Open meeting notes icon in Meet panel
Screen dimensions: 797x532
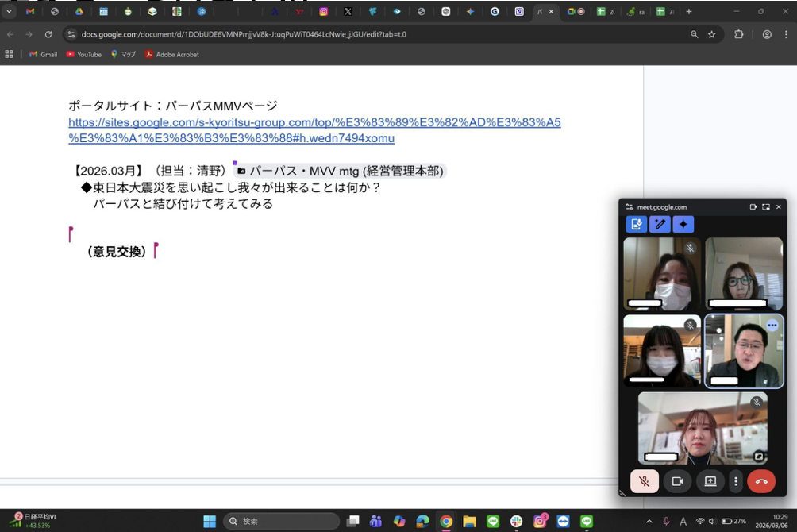click(636, 225)
